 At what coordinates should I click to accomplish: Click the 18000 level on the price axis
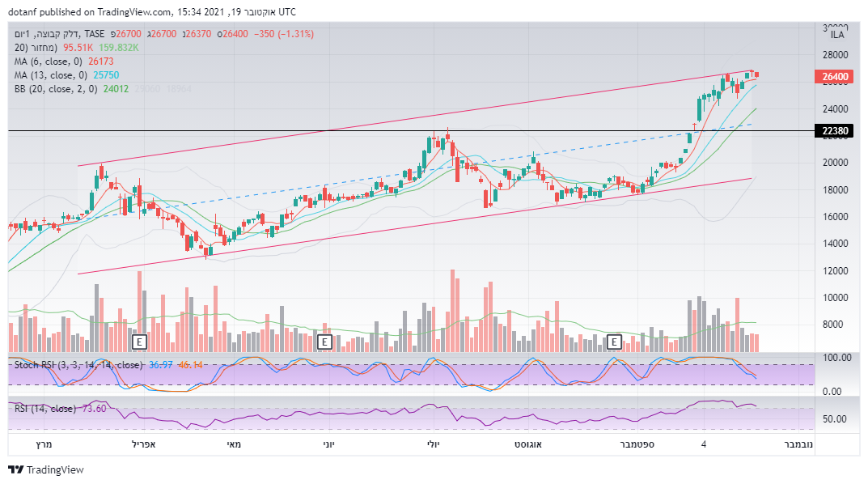coord(835,190)
